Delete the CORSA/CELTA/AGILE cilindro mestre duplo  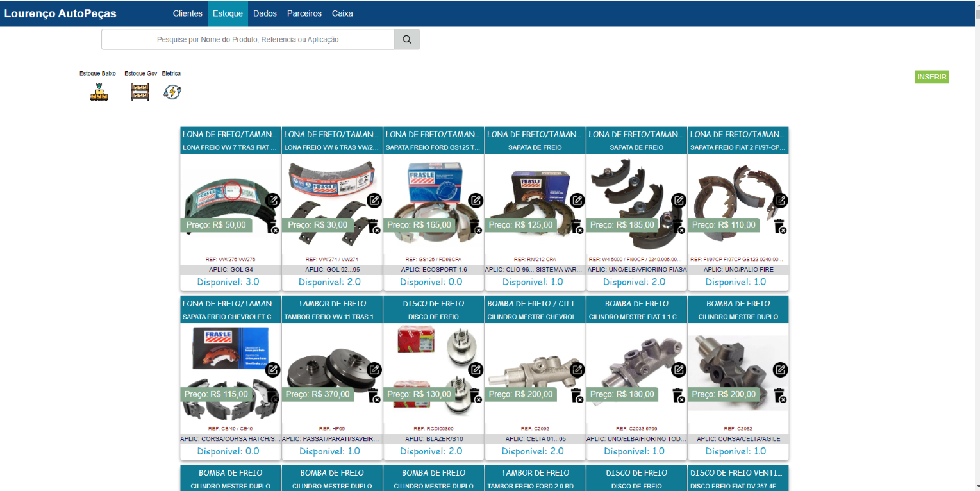pyautogui.click(x=780, y=395)
